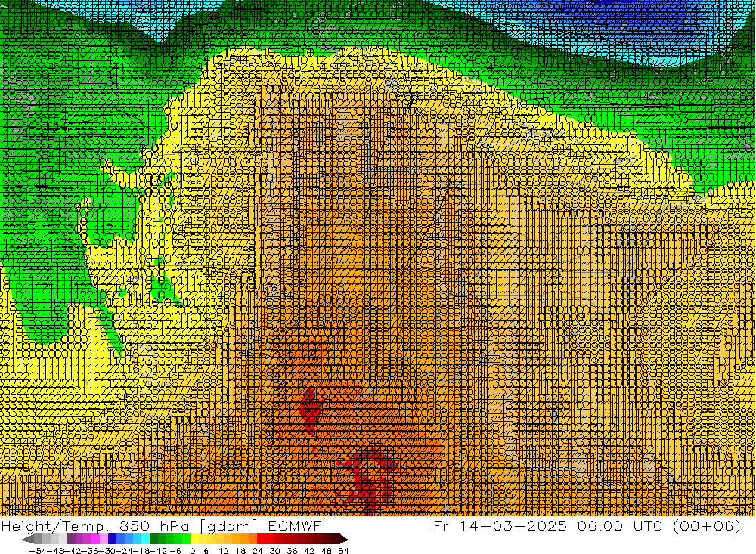Image resolution: width=756 pixels, height=554 pixels.
Task: Click the 'ECMWF' model name
Action: pyautogui.click(x=294, y=526)
